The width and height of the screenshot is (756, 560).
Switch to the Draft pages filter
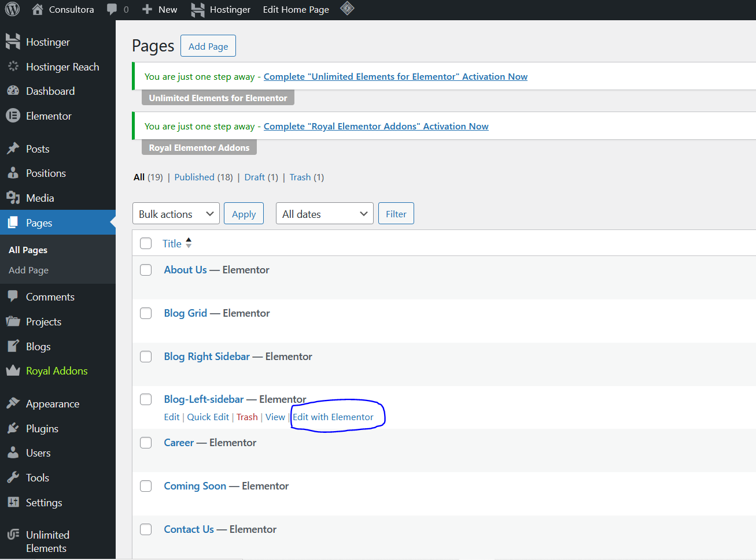254,177
